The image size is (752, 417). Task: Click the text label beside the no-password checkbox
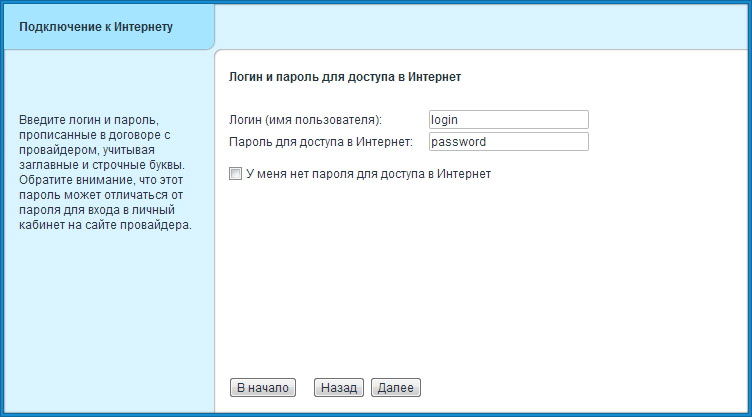(x=368, y=174)
